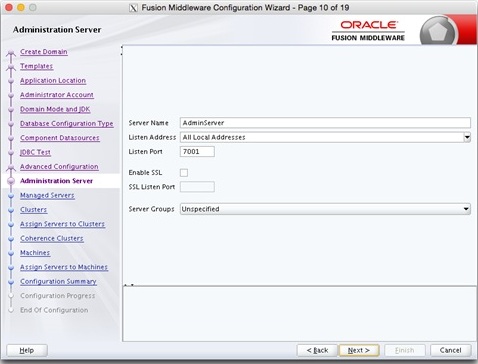Return to the Advanced Configuration step
This screenshot has width=478, height=364.
click(59, 166)
